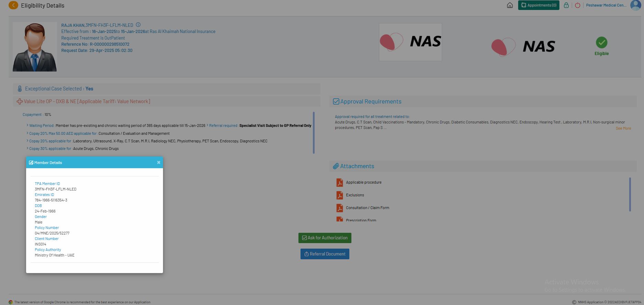Expand the Referral required item

pos(223,126)
